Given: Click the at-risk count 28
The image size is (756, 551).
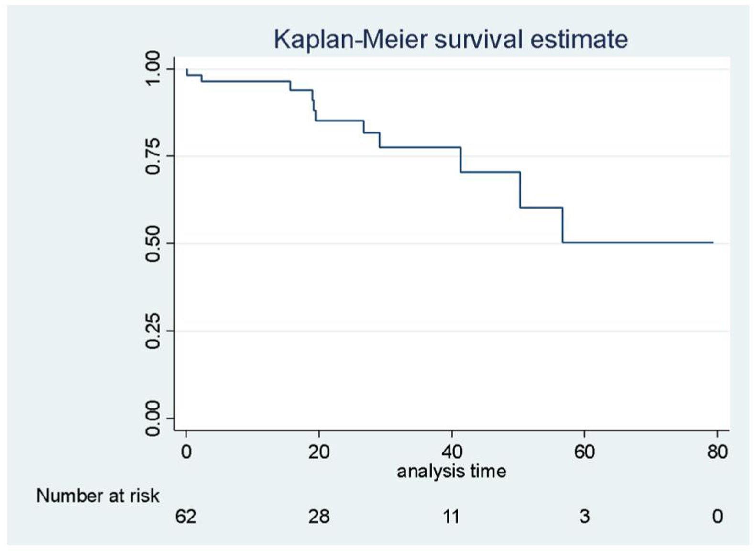Looking at the screenshot, I should [x=319, y=517].
